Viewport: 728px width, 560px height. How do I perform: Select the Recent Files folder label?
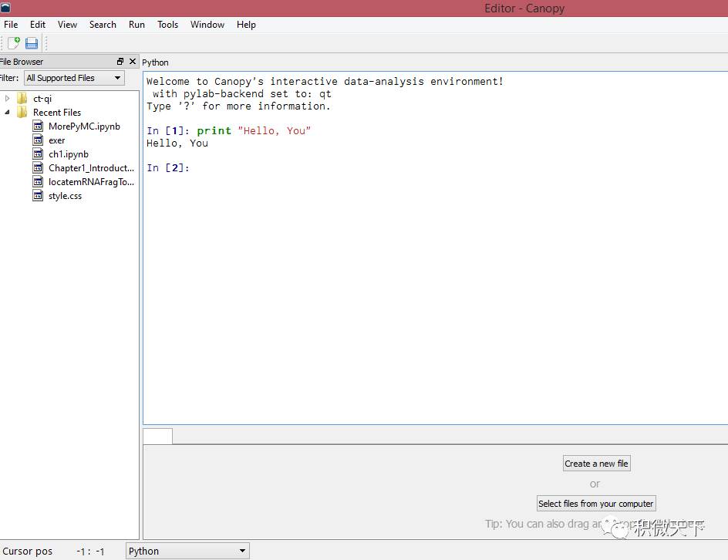coord(56,113)
